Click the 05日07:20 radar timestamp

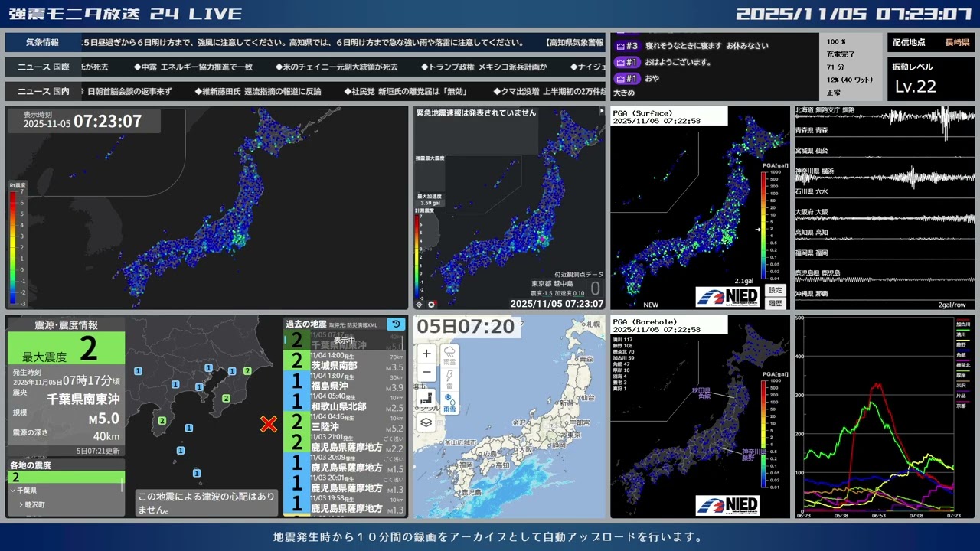468,327
